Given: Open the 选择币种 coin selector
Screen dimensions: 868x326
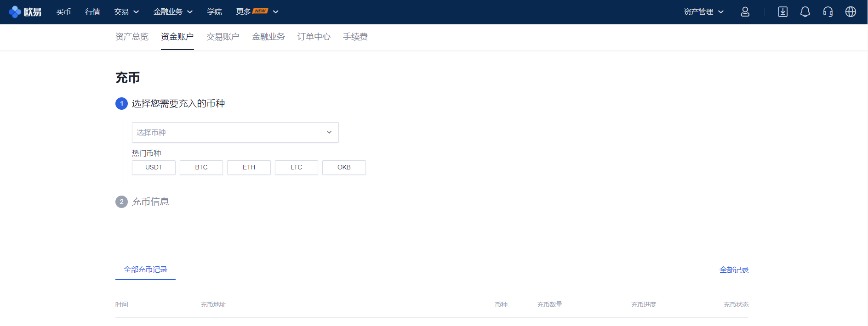Looking at the screenshot, I should 235,132.
